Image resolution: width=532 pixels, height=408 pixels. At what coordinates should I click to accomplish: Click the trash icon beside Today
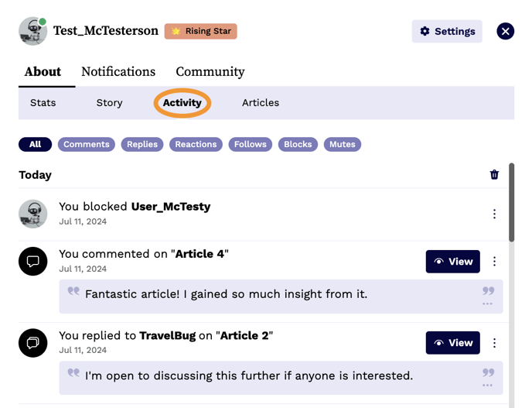(x=494, y=175)
